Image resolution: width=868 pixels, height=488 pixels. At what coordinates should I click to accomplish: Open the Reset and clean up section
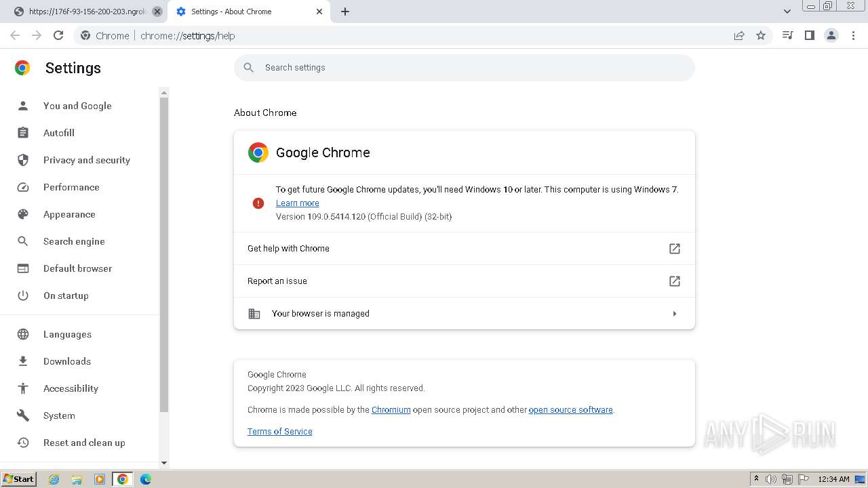(x=84, y=443)
